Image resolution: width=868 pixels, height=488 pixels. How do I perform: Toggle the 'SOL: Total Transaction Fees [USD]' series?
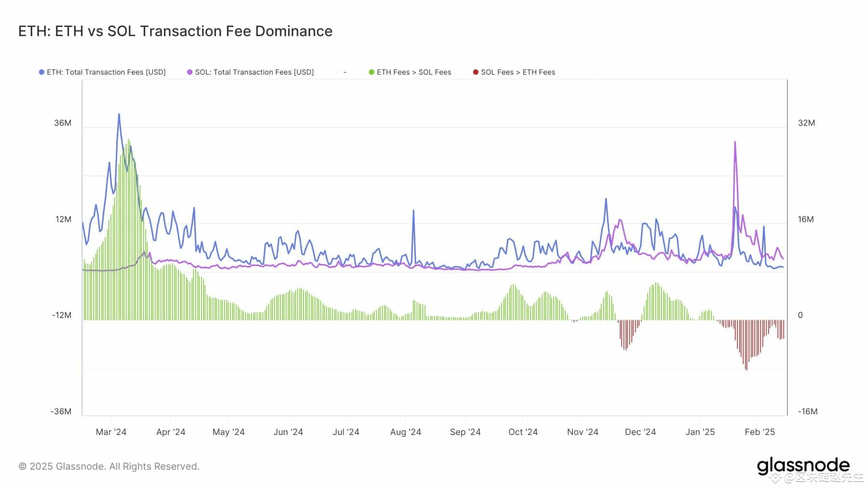[x=256, y=72]
